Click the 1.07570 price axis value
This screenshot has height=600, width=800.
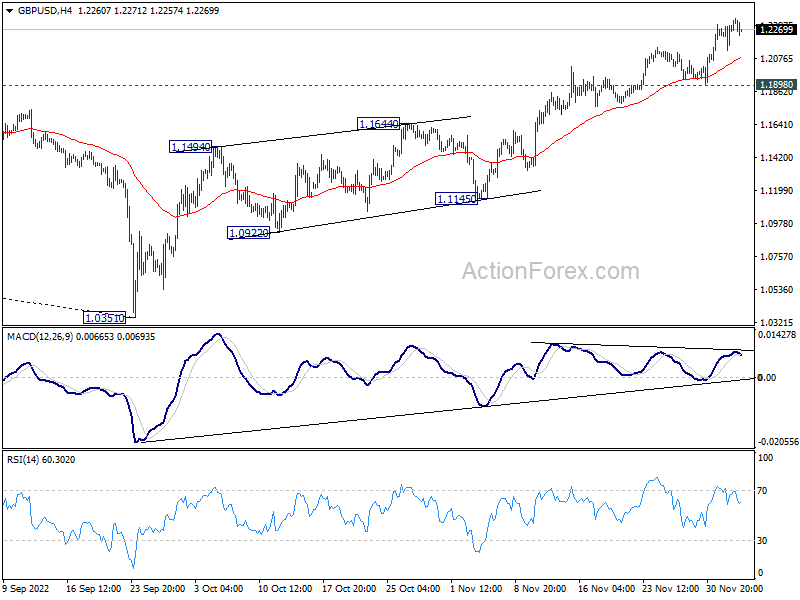click(777, 257)
